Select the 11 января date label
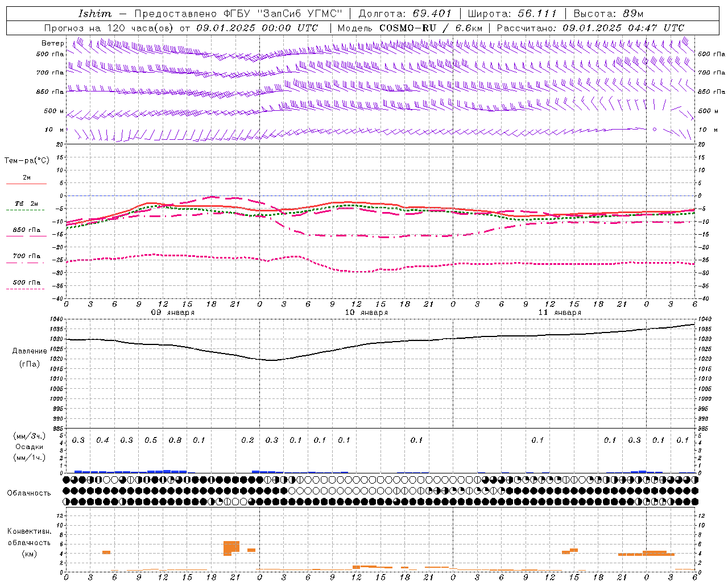This screenshot has height=582, width=728. (560, 313)
